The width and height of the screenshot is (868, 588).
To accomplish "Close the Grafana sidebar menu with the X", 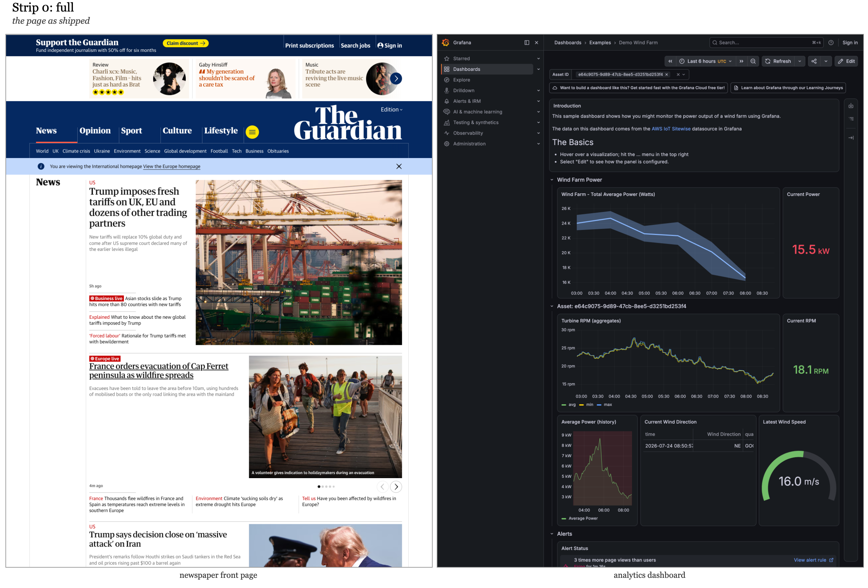I will pyautogui.click(x=536, y=43).
